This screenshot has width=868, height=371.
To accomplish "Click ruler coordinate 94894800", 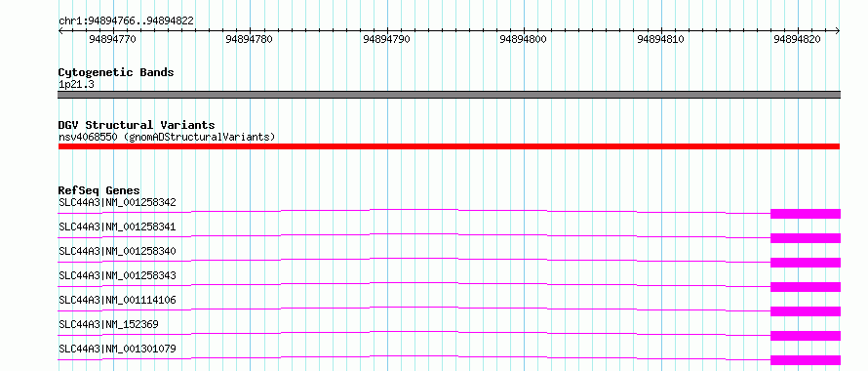I will 523,39.
